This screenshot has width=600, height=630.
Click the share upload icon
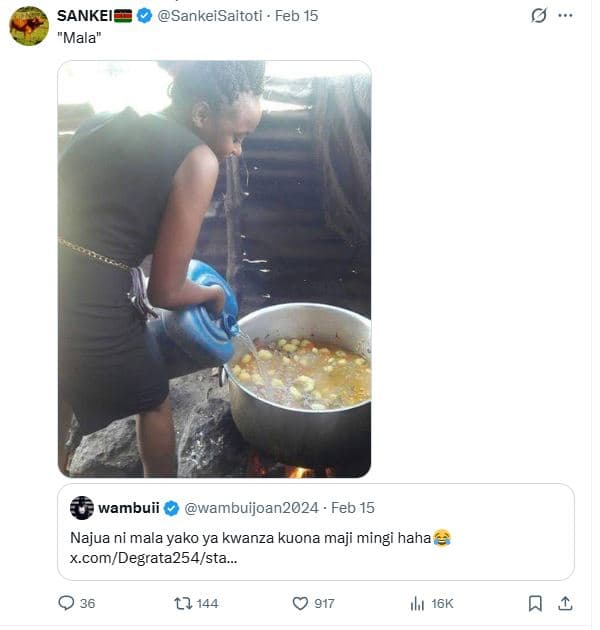click(x=565, y=603)
